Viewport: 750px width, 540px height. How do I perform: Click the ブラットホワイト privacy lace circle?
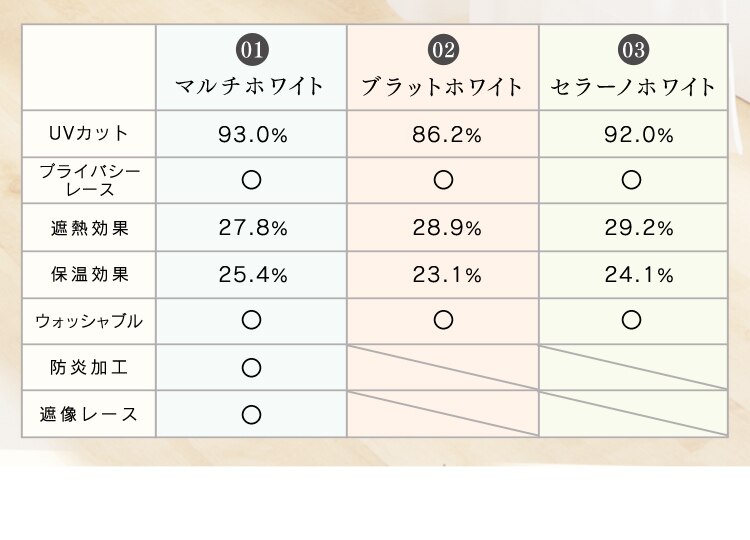click(x=444, y=180)
